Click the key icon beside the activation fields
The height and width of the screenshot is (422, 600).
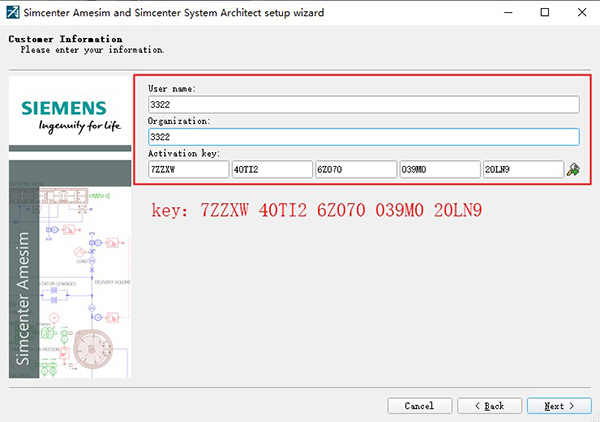click(x=573, y=170)
